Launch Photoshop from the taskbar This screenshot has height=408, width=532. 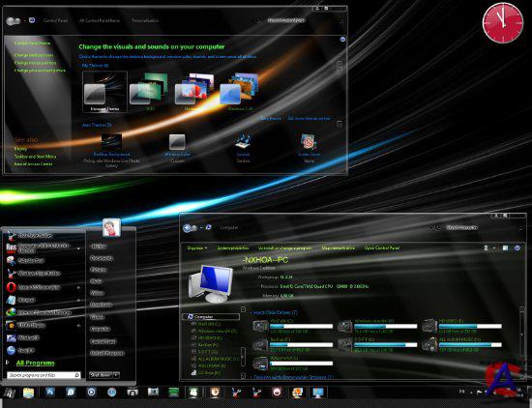coord(50,393)
